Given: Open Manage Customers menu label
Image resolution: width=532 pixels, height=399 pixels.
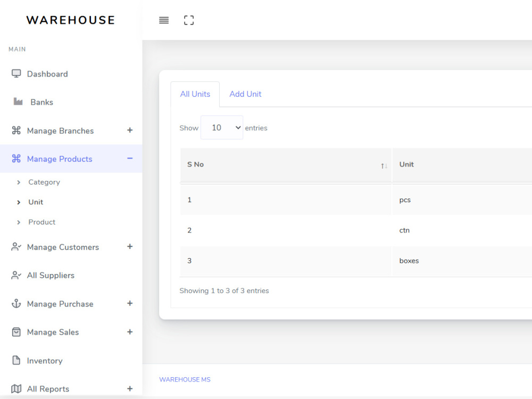Looking at the screenshot, I should 63,247.
